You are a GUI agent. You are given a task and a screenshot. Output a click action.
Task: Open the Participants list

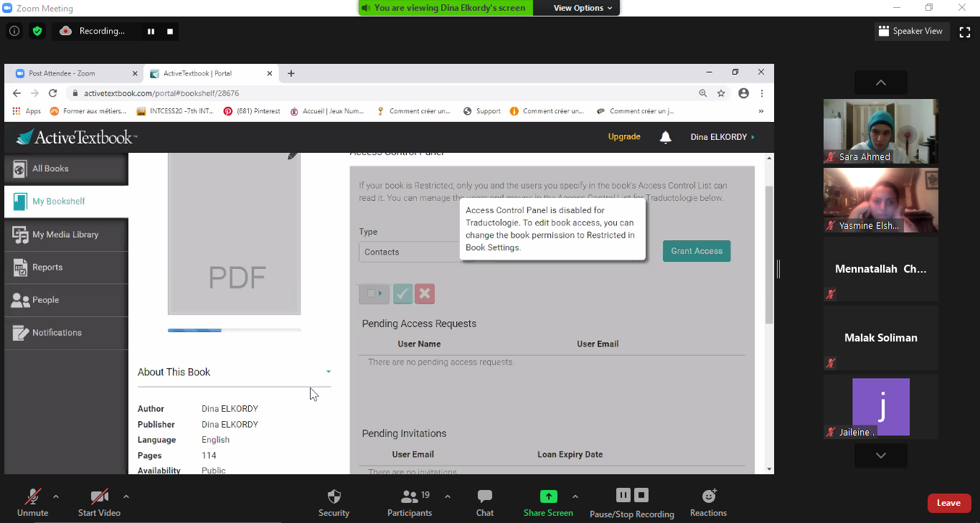tap(410, 496)
